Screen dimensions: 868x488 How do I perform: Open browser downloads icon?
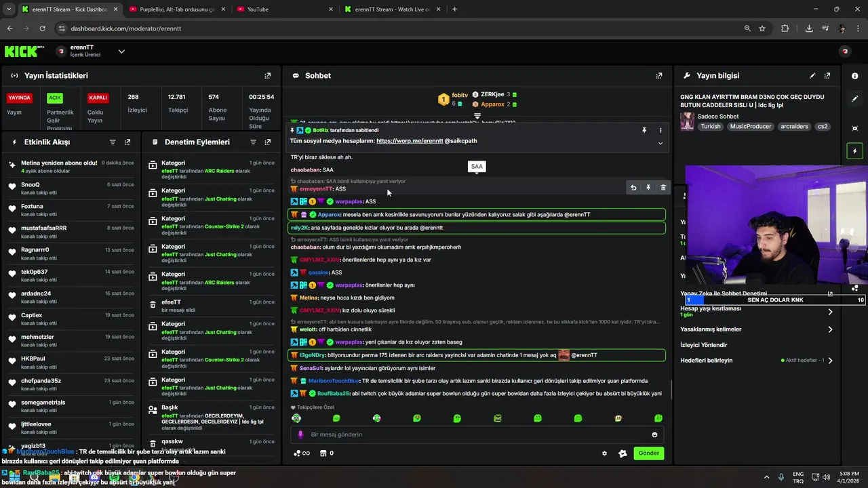[x=809, y=28]
